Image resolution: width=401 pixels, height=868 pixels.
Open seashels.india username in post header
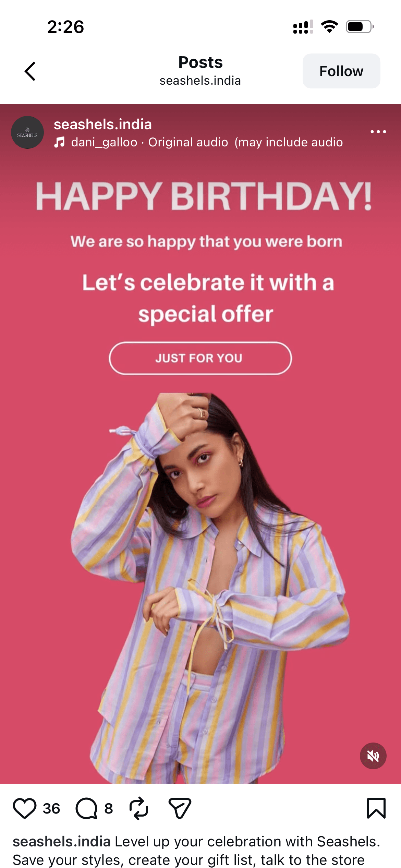103,124
